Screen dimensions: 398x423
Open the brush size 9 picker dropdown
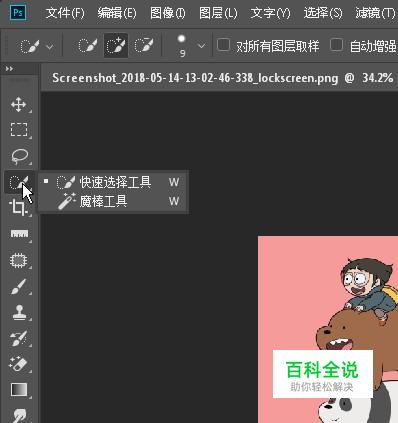201,46
